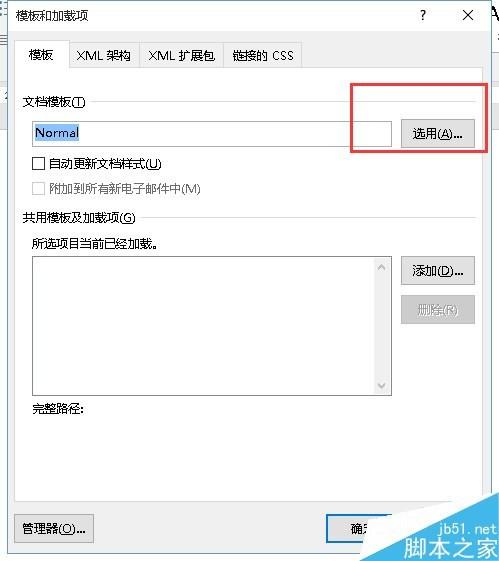This screenshot has height=561, width=499.
Task: Open the XML 架构 tab
Action: 104,55
